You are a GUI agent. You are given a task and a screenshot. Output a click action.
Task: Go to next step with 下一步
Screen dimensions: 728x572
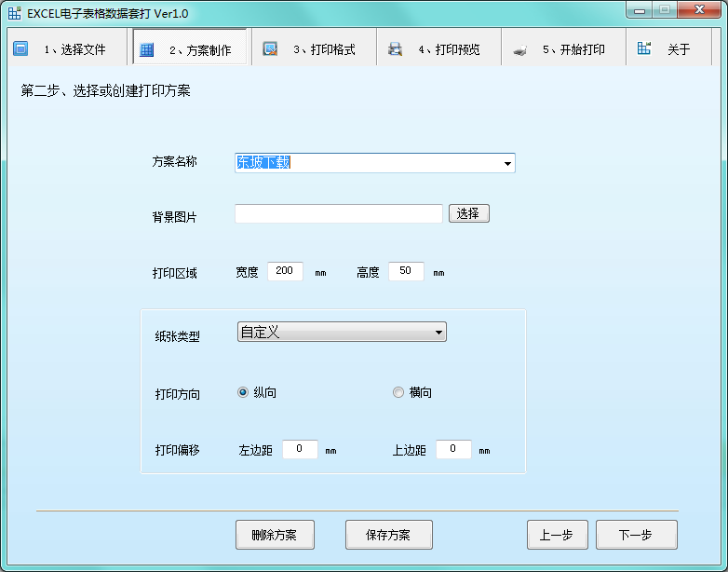point(636,535)
